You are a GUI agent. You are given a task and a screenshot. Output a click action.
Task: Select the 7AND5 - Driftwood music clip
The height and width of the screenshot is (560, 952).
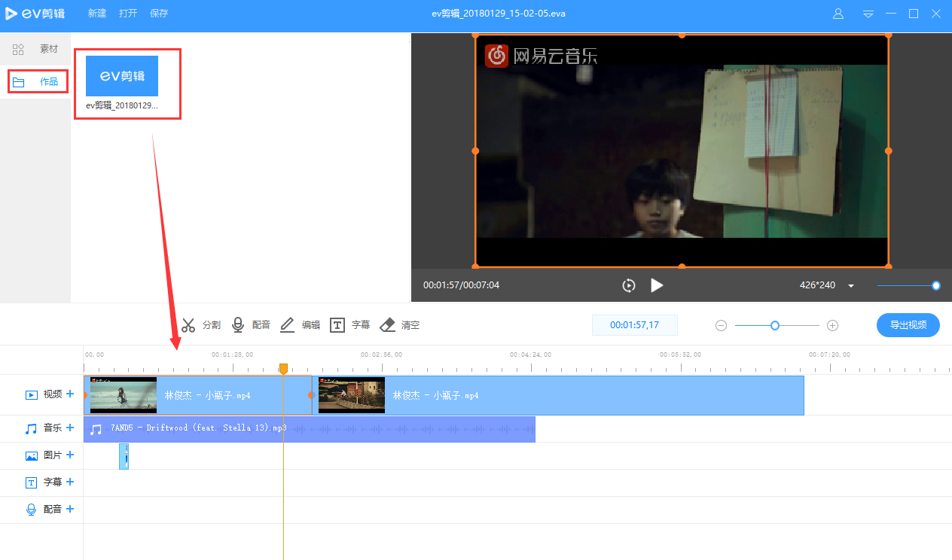click(310, 429)
